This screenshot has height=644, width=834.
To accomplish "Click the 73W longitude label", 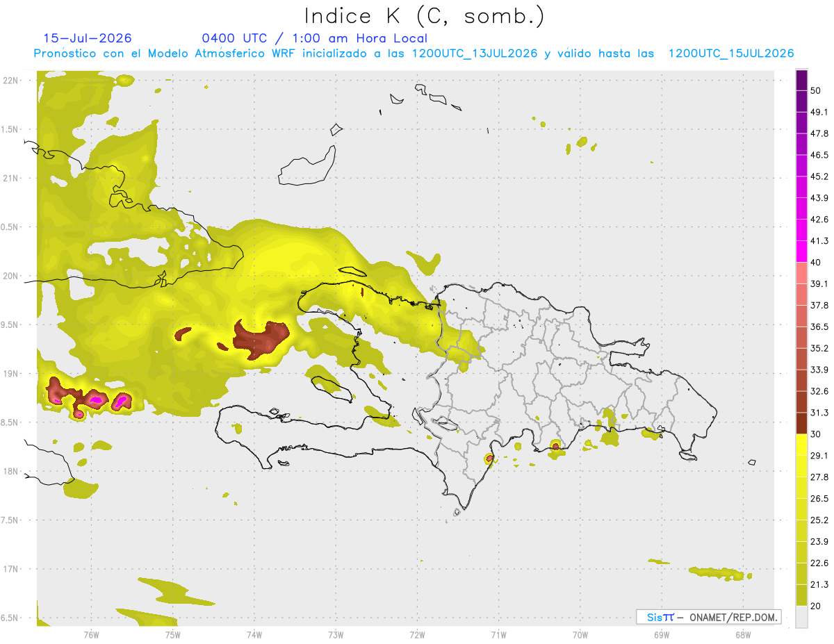I will (x=336, y=634).
